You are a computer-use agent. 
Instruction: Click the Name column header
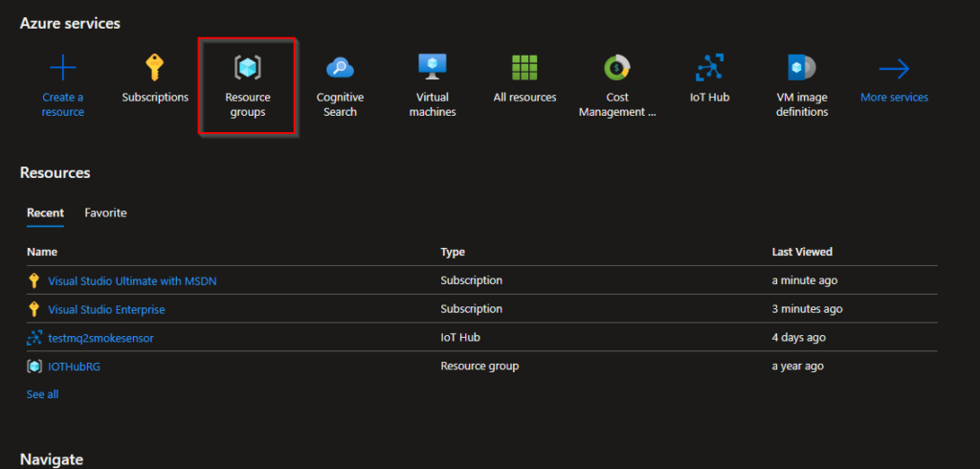[42, 252]
